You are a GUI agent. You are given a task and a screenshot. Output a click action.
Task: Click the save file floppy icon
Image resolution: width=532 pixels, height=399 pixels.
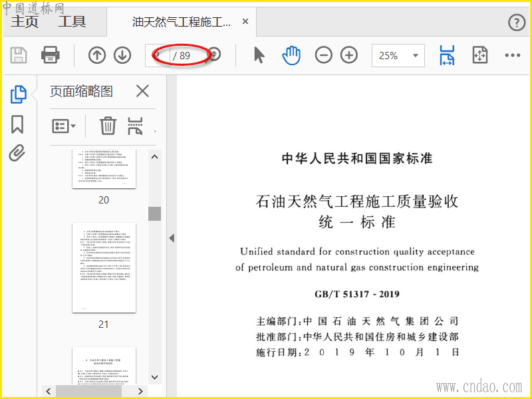click(x=19, y=55)
